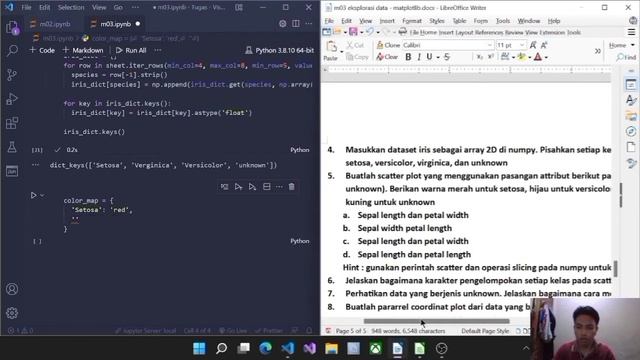This screenshot has height=360, width=640.
Task: Open the Styles menu in Writer
Action: (437, 21)
